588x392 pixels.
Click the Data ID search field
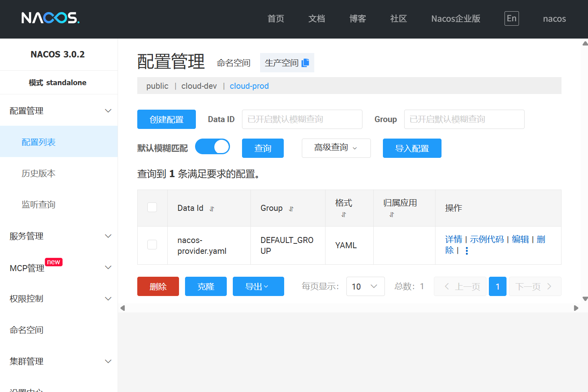pyautogui.click(x=302, y=119)
